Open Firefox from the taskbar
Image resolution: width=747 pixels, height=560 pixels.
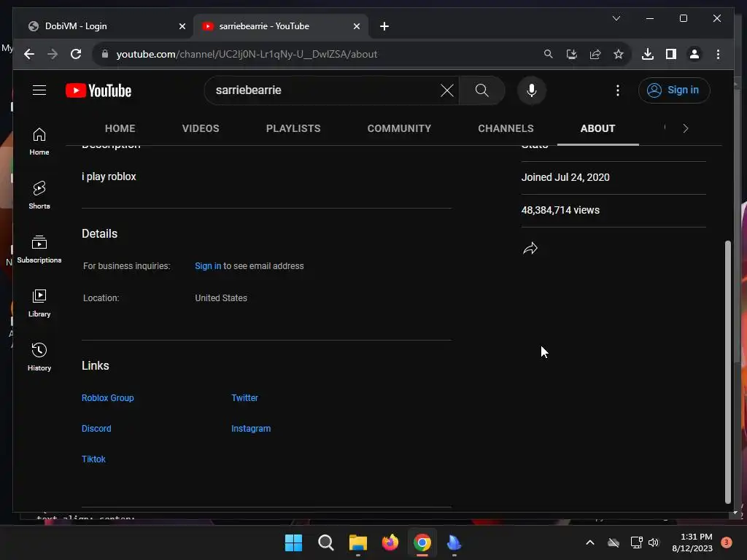pyautogui.click(x=390, y=542)
